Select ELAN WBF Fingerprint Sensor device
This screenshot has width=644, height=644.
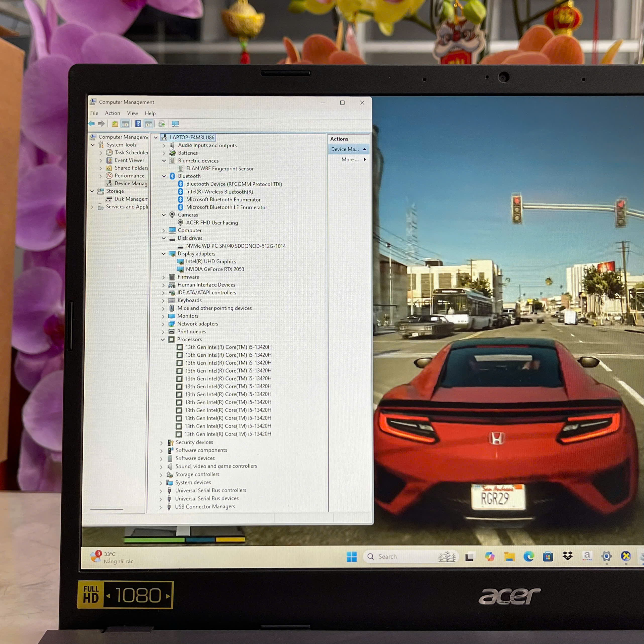[x=220, y=168]
